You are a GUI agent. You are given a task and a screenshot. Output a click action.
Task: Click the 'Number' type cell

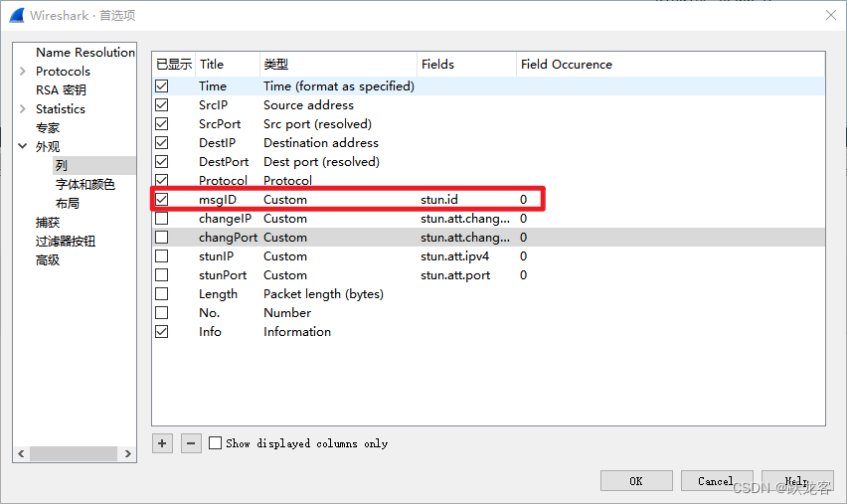point(287,313)
